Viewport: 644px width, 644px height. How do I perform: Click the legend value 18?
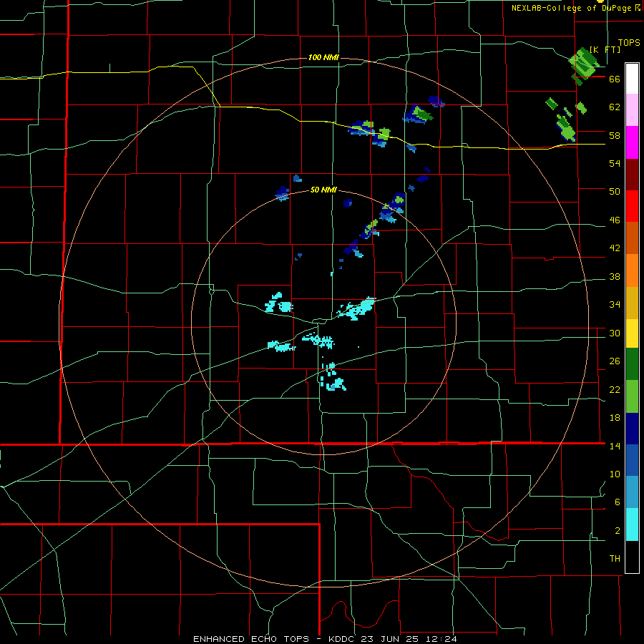point(615,418)
